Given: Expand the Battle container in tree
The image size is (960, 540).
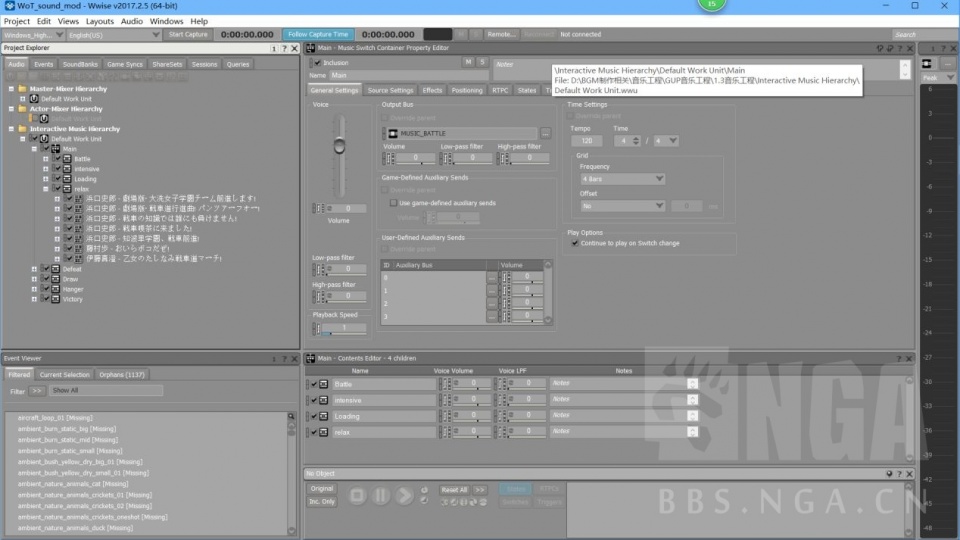Looking at the screenshot, I should coord(45,159).
